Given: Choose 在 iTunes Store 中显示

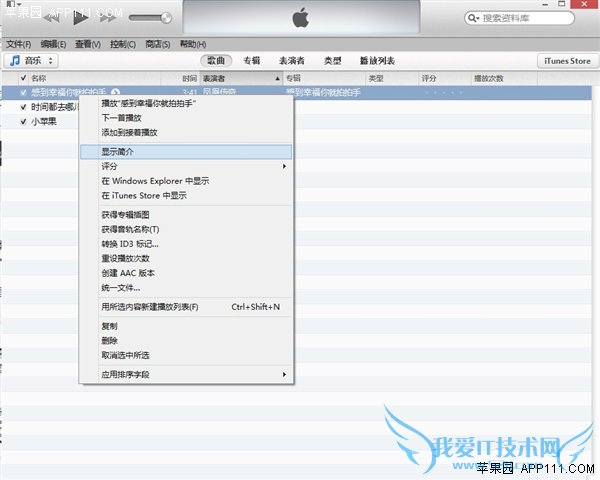Looking at the screenshot, I should 186,195.
